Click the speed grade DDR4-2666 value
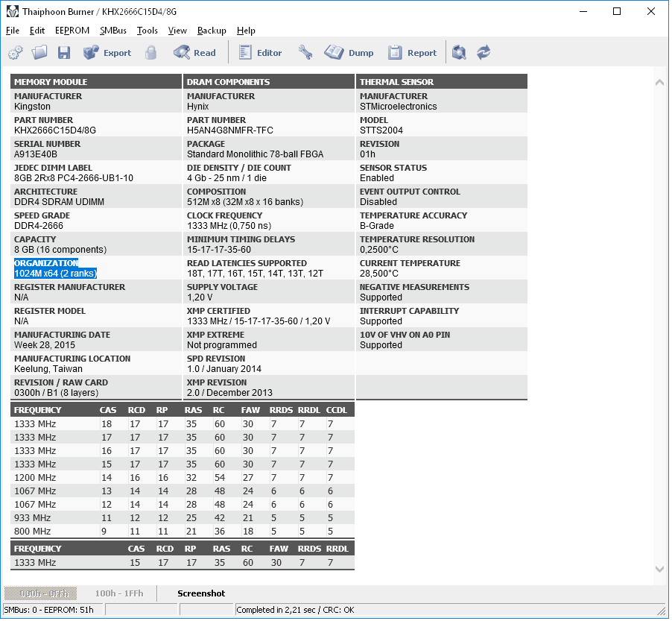 click(x=39, y=226)
